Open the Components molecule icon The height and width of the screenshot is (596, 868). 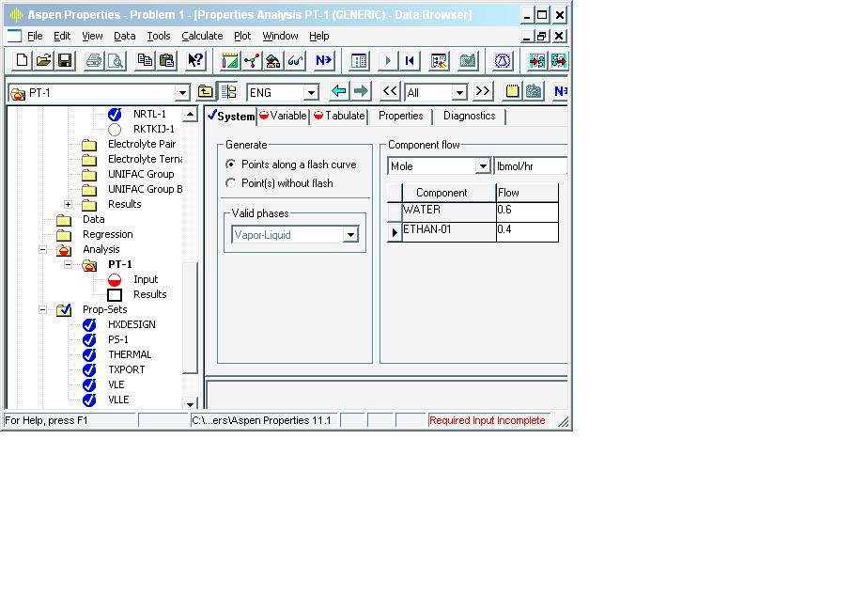[252, 61]
